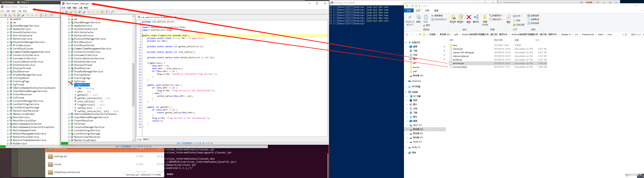Switch to Smali tab in jadx code view

click(x=146, y=139)
